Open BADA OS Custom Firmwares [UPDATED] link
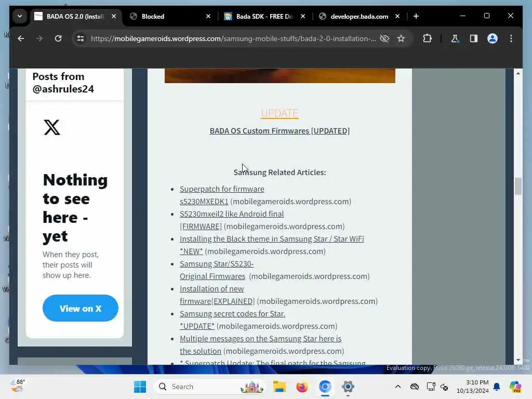Viewport: 532px width, 399px height. (x=280, y=130)
